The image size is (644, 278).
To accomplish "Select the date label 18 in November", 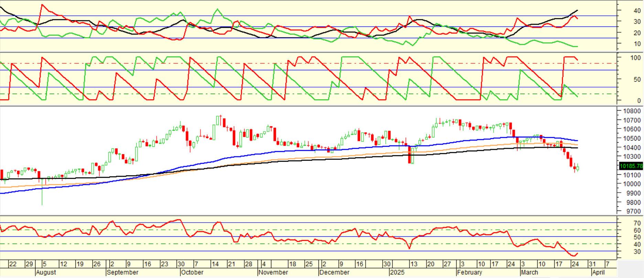I will point(292,264).
